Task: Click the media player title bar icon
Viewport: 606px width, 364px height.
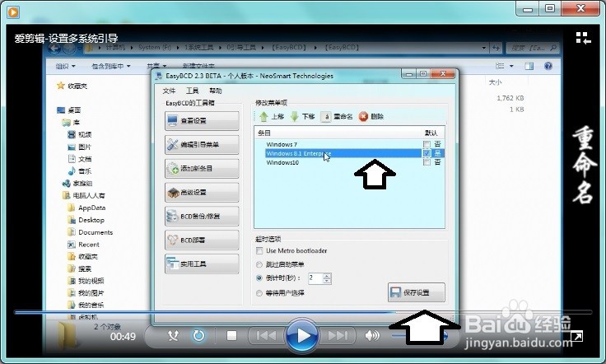Action: 12,12
